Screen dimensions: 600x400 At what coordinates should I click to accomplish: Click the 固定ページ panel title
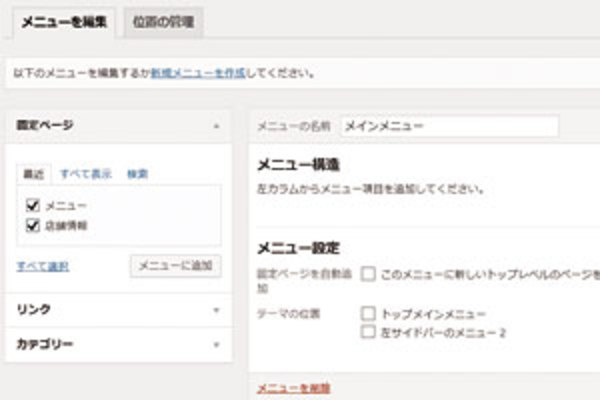tap(45, 125)
